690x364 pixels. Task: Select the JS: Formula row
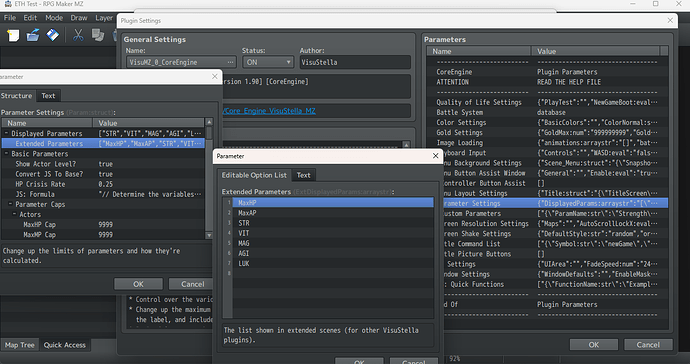click(103, 194)
